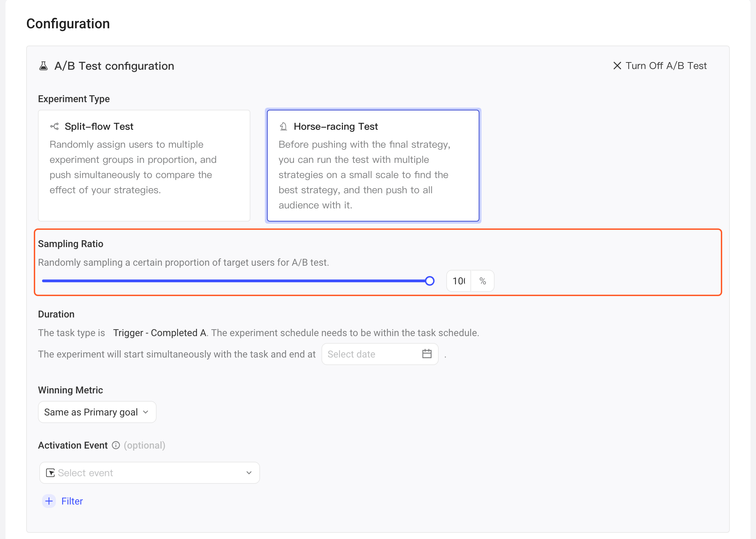Click the event cursor icon in Select event

point(50,473)
